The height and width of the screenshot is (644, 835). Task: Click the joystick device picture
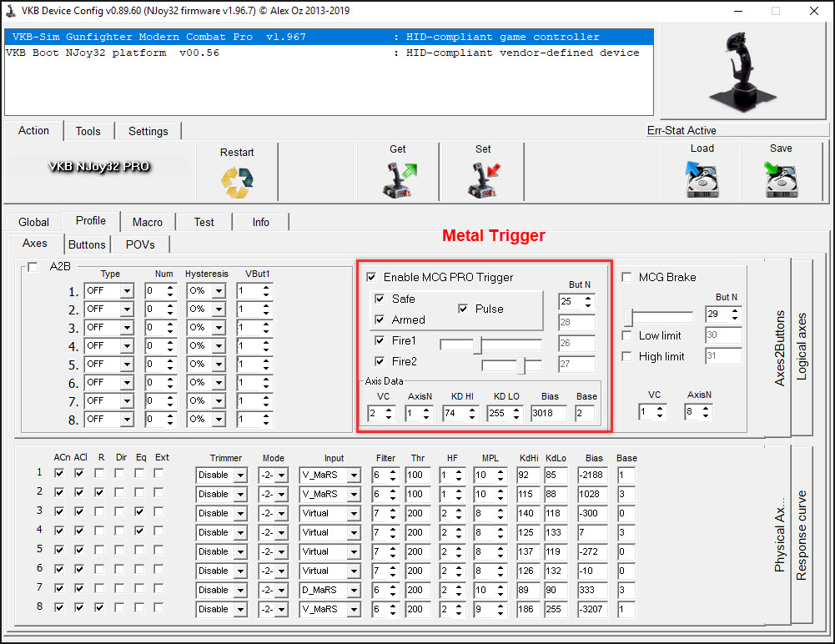click(x=742, y=72)
